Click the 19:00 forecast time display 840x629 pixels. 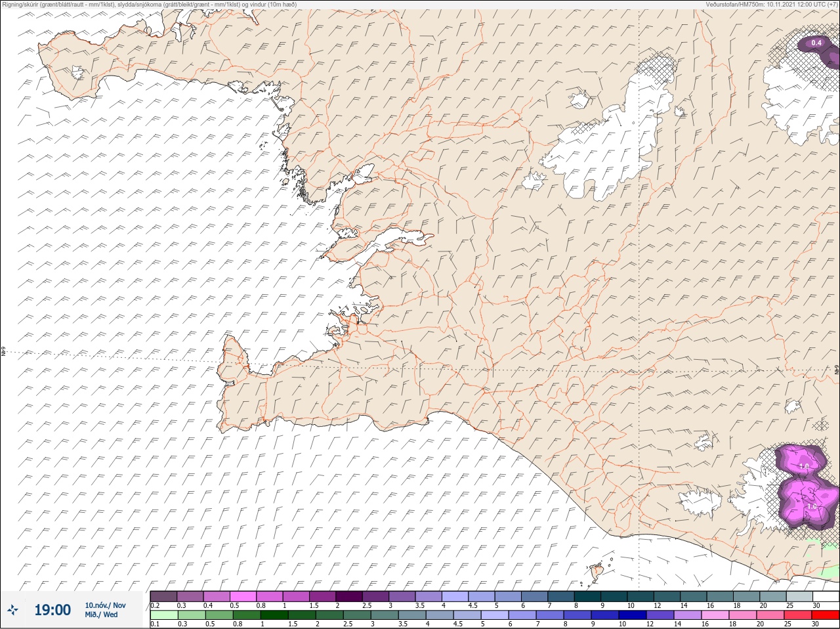click(x=52, y=610)
